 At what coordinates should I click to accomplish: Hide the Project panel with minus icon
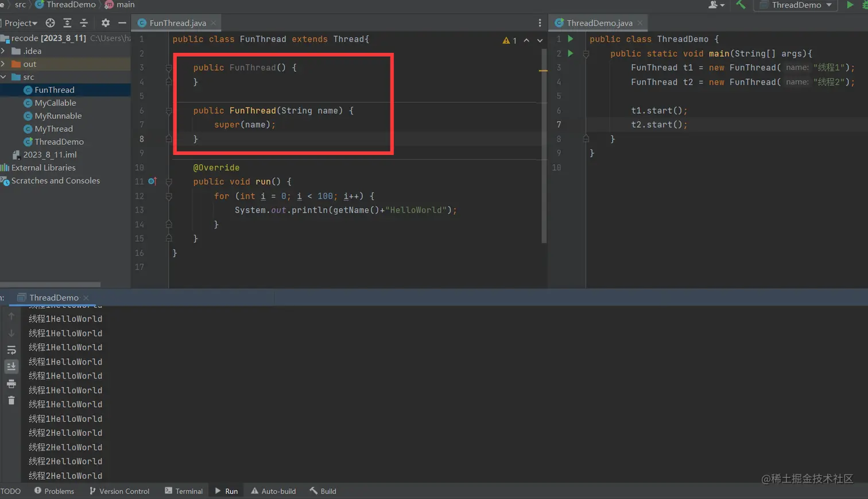[122, 23]
